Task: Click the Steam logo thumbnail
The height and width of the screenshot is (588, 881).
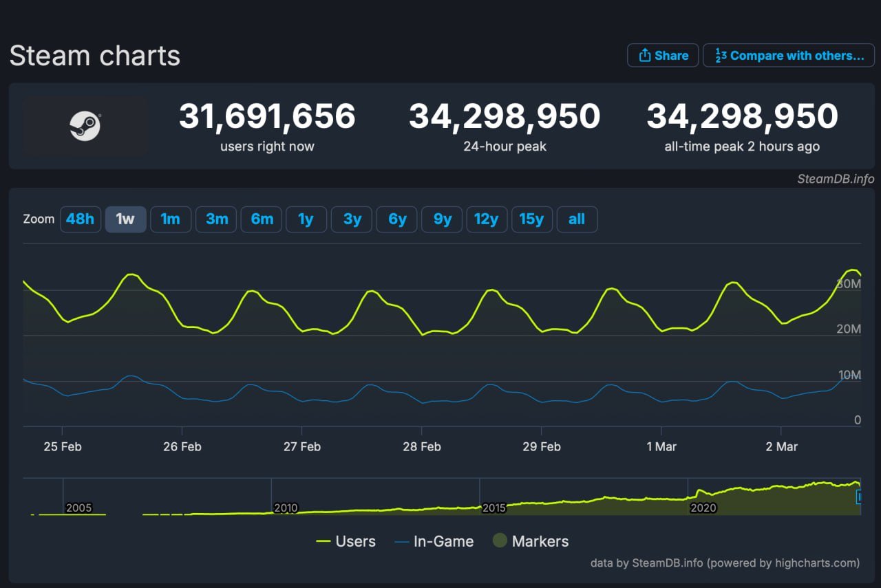Action: point(85,127)
